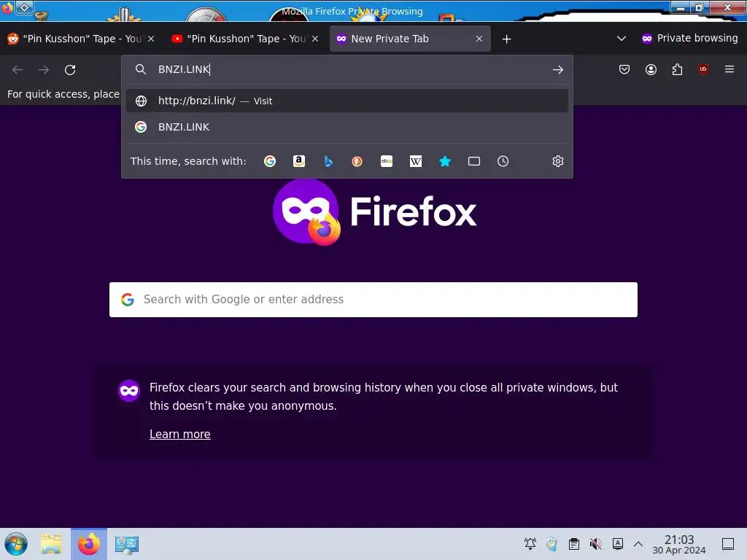
Task: Search open tabs with the tab icon
Action: 474,161
